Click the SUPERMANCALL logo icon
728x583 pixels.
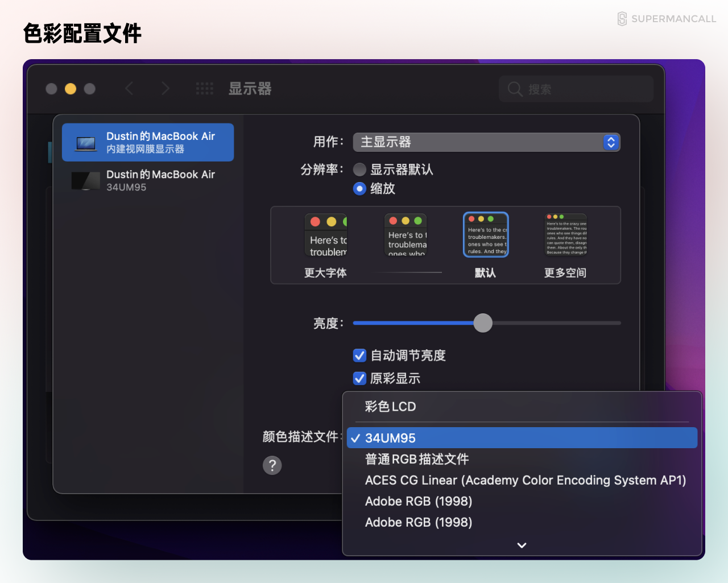(622, 19)
